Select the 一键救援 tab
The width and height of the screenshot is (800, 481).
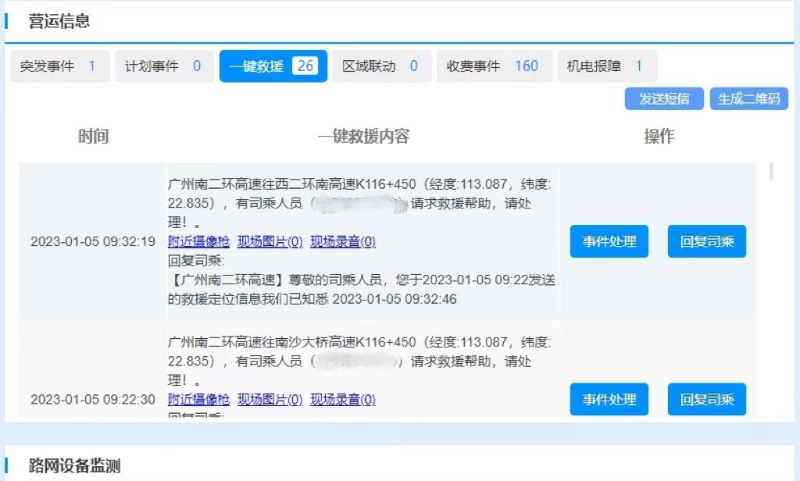273,67
